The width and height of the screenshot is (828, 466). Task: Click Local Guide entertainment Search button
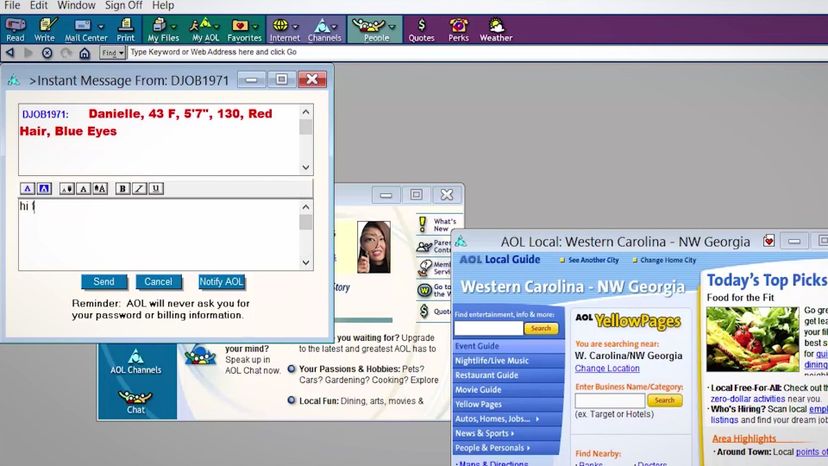[541, 328]
